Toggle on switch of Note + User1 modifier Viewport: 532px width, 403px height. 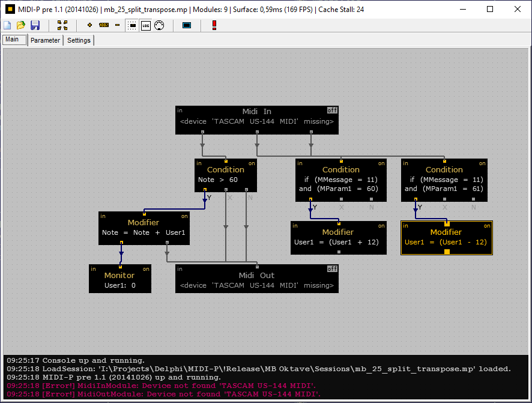tap(184, 216)
